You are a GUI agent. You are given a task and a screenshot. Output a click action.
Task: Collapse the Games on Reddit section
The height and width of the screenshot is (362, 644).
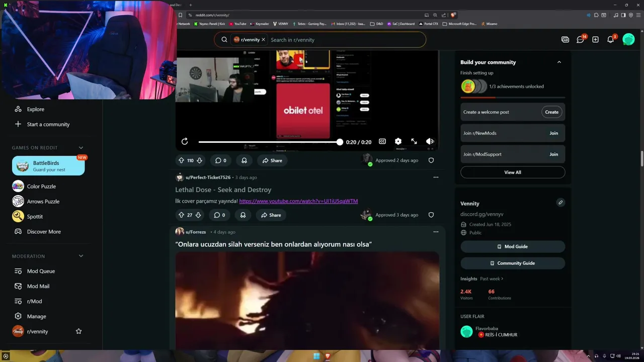81,148
